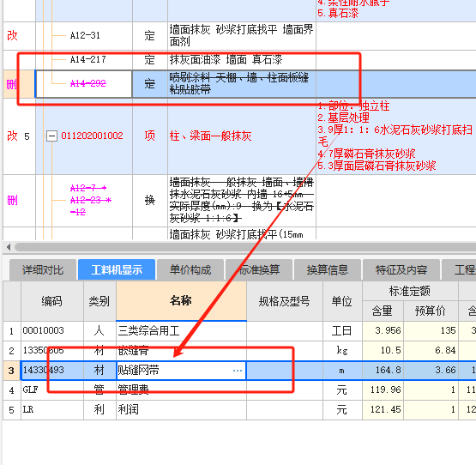
Task: Select the 嵌缝膏 material name cell
Action: pos(181,351)
